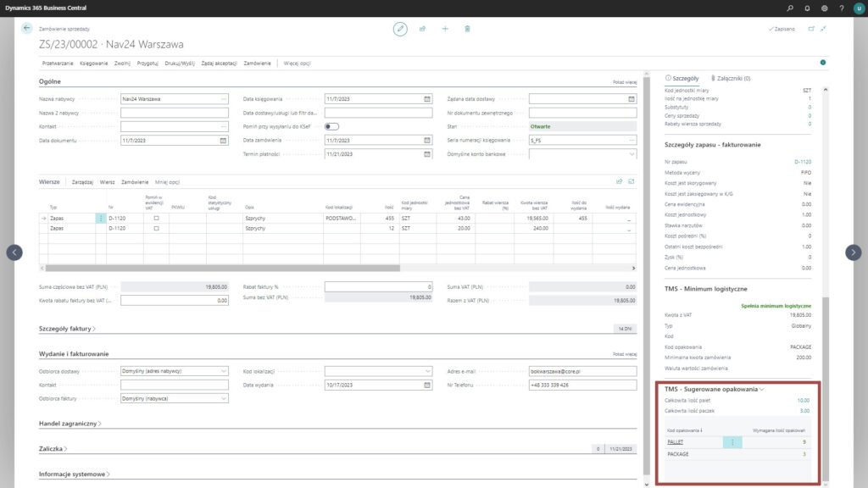Open Odbiorca faktury dropdown
This screenshot has height=488, width=868.
(x=223, y=399)
